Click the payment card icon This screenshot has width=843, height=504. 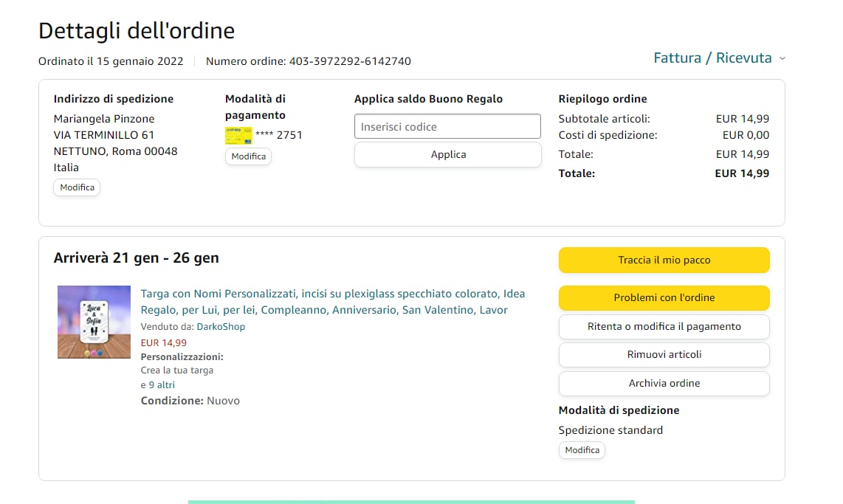pos(238,135)
